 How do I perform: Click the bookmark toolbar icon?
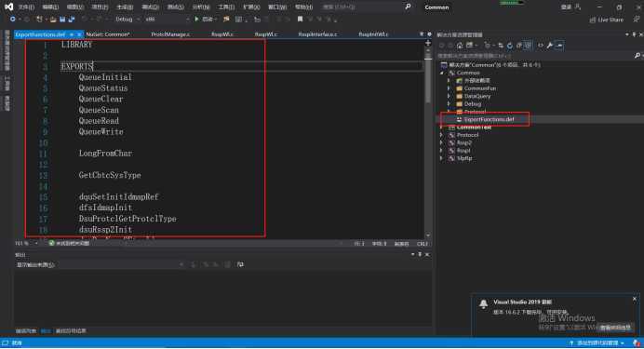(301, 19)
